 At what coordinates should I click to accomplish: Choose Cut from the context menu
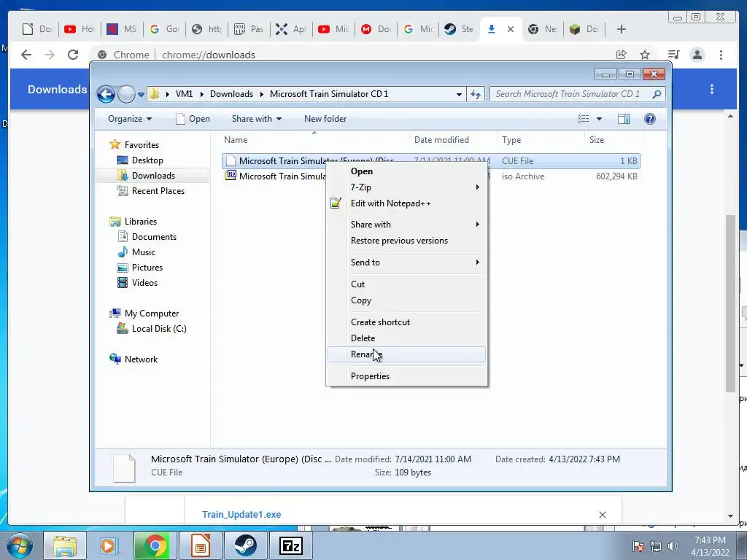[406, 284]
